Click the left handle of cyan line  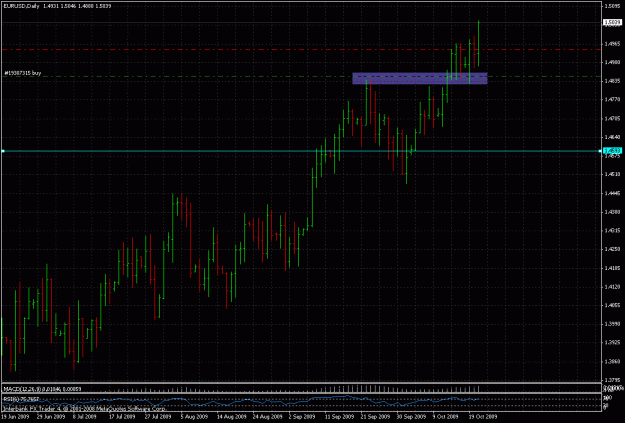coord(3,151)
